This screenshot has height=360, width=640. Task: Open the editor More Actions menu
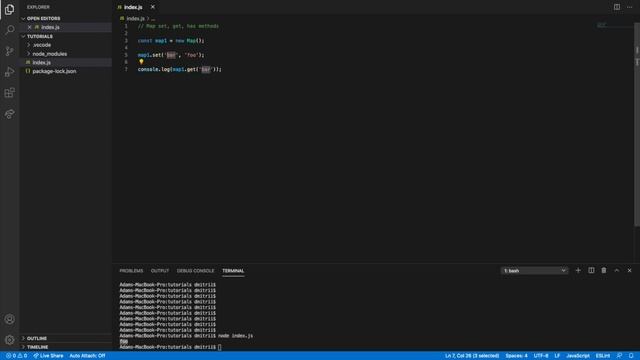pos(629,7)
